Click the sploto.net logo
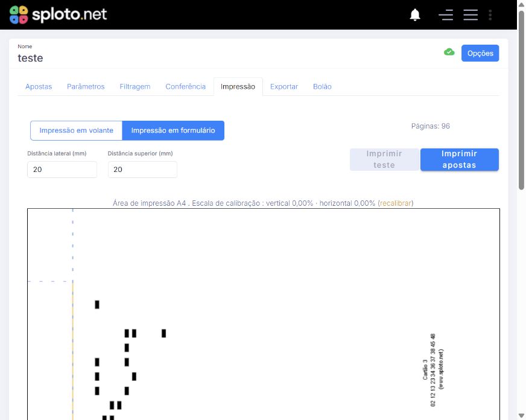This screenshot has width=526, height=420. coord(58,14)
